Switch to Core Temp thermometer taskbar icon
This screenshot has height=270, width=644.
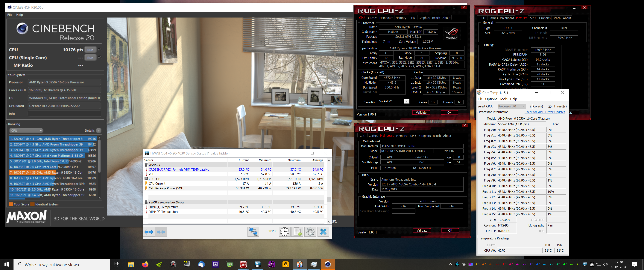click(x=300, y=264)
